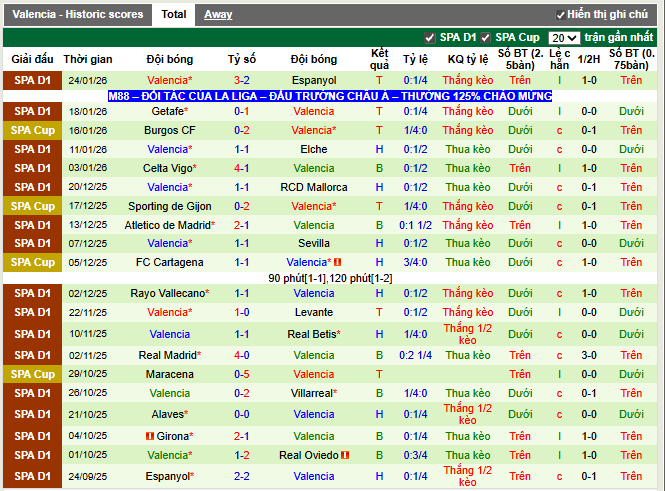Open the M88 La Liga partner banner link
This screenshot has width=665, height=491.
click(x=330, y=96)
